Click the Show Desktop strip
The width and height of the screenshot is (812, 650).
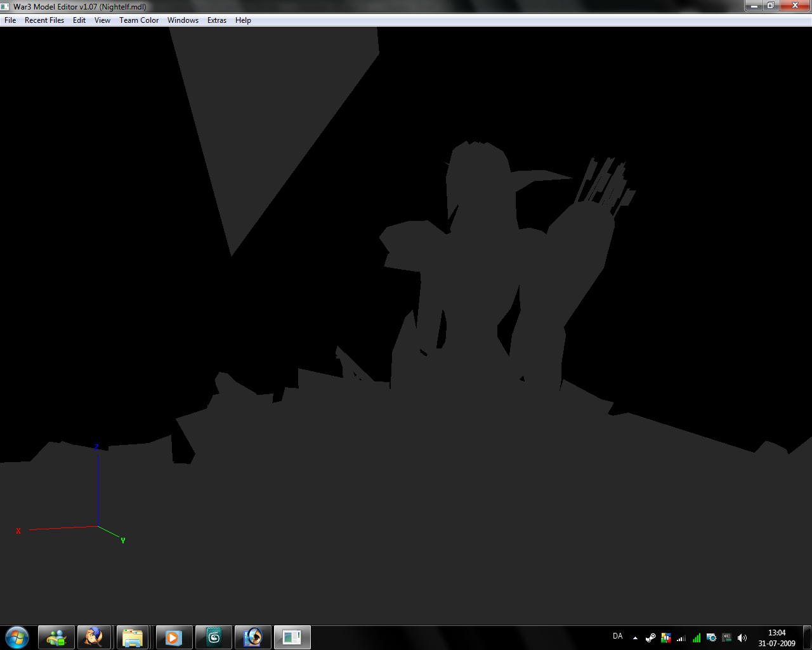(808, 637)
